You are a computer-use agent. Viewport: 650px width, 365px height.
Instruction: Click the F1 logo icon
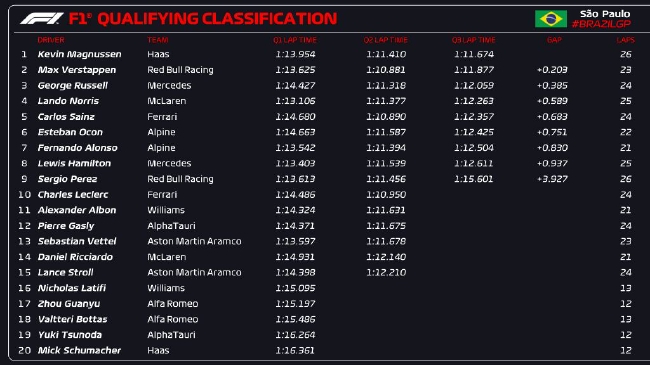[x=42, y=18]
